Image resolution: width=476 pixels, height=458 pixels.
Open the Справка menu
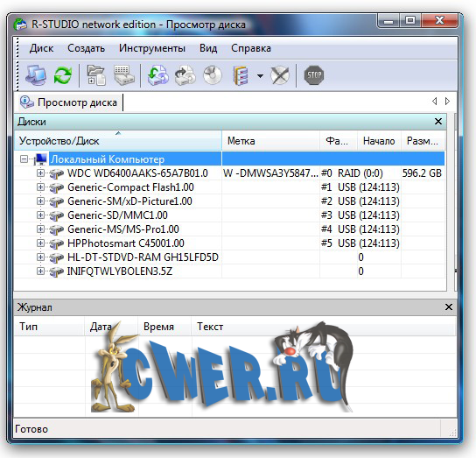pyautogui.click(x=251, y=48)
